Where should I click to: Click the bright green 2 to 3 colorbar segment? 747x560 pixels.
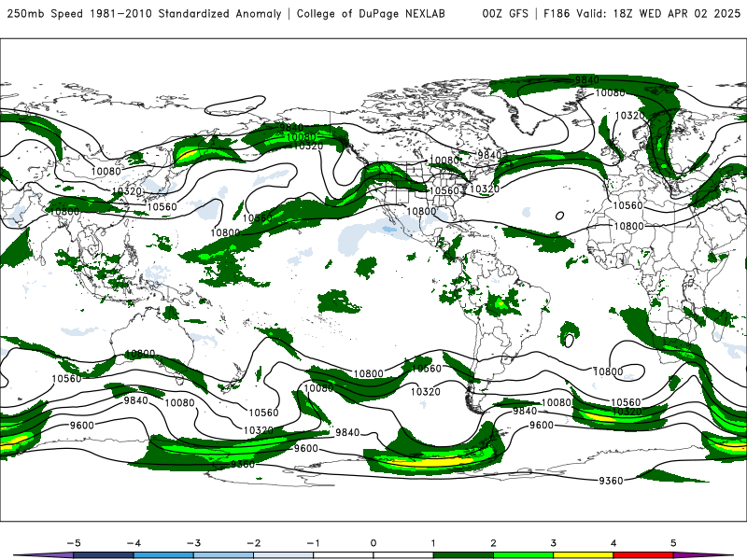point(523,555)
